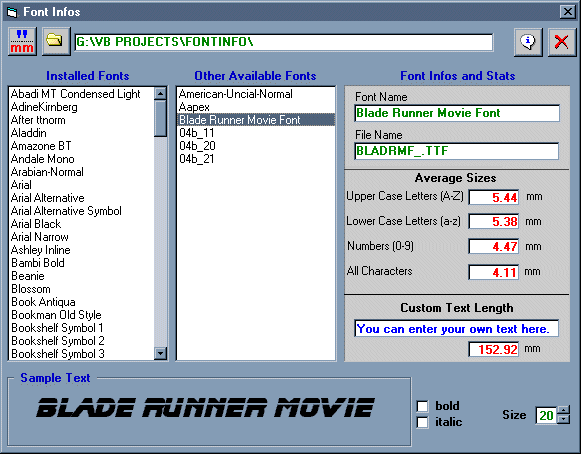The image size is (581, 454).
Task: Click the Font Infos title bar icon
Action: 12,12
